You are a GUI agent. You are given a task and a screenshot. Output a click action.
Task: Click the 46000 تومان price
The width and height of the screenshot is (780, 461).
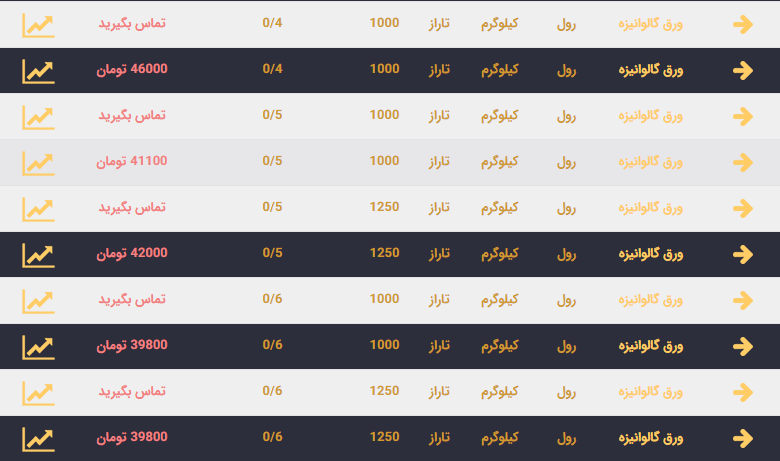[132, 69]
